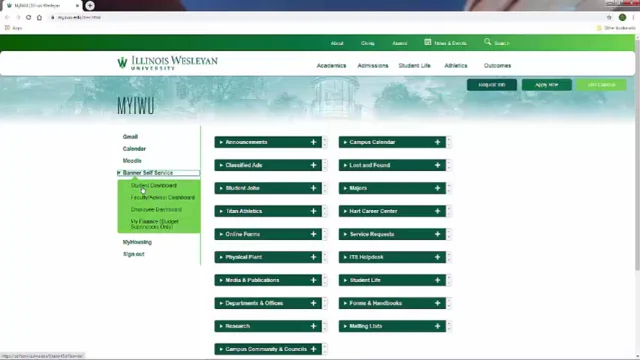Click the plus icon on Majors panel
Viewport: 640px width, 360px height.
point(438,188)
